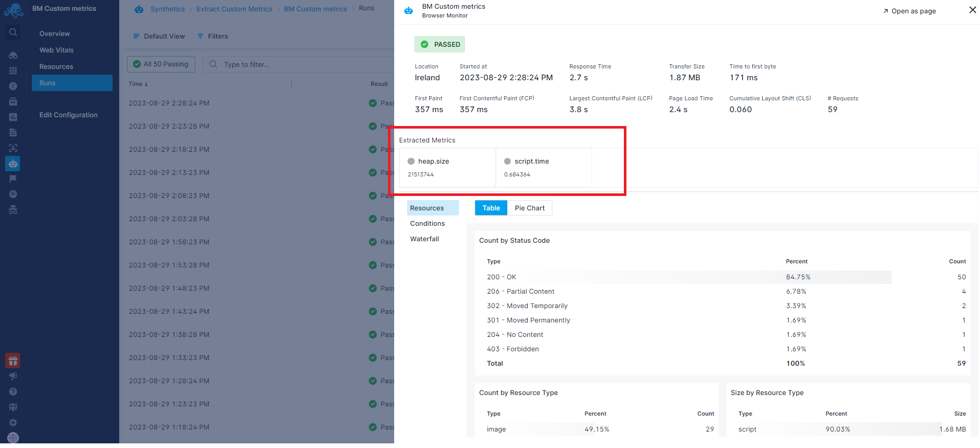Select the Conditions section tab
The image size is (980, 448).
pos(428,223)
